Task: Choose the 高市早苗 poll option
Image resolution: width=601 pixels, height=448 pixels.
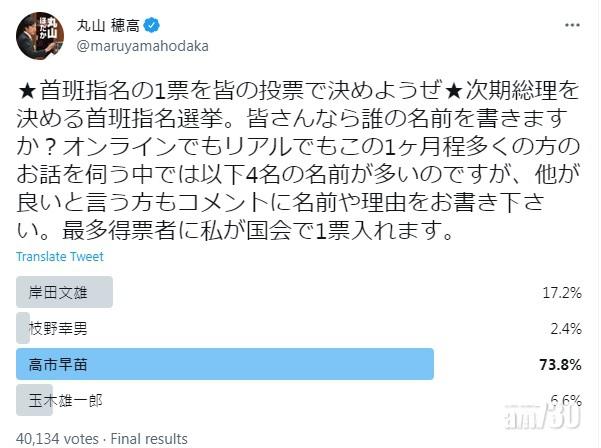Action: pyautogui.click(x=52, y=364)
